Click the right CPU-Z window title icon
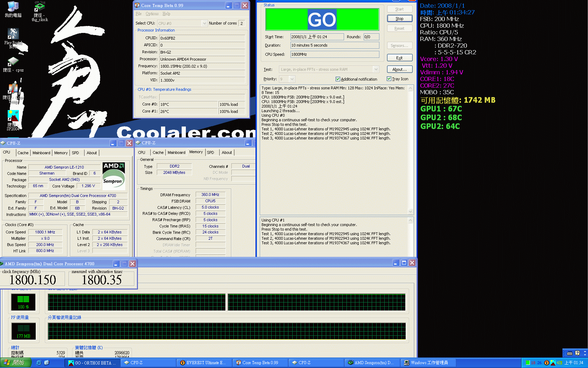The image size is (588, 368). coord(138,143)
